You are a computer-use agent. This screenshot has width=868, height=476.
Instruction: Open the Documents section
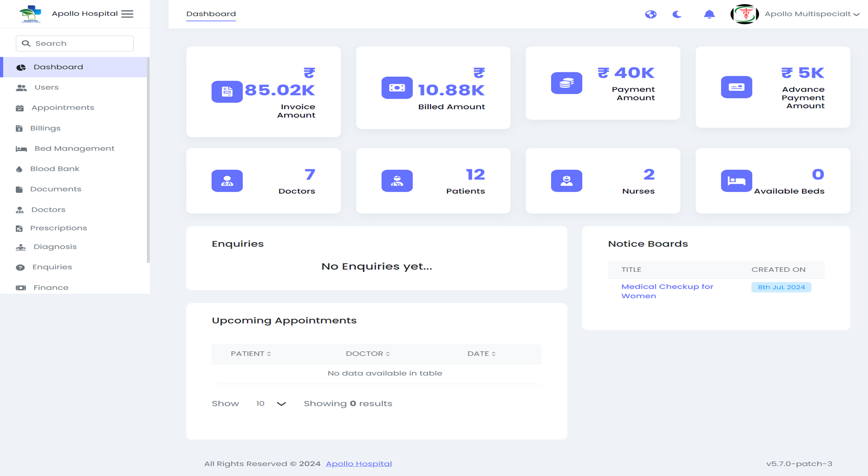56,189
